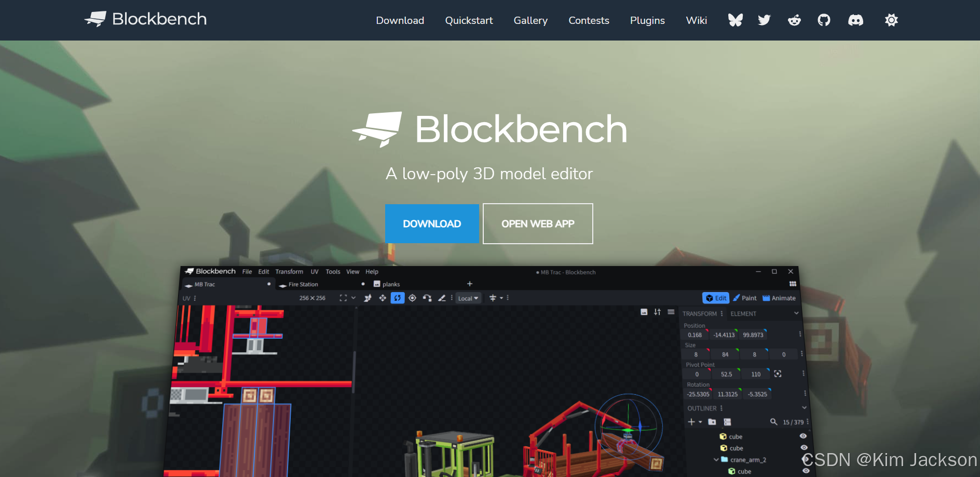The height and width of the screenshot is (477, 980).
Task: Click the Position X field showing 0.168
Action: (x=695, y=335)
